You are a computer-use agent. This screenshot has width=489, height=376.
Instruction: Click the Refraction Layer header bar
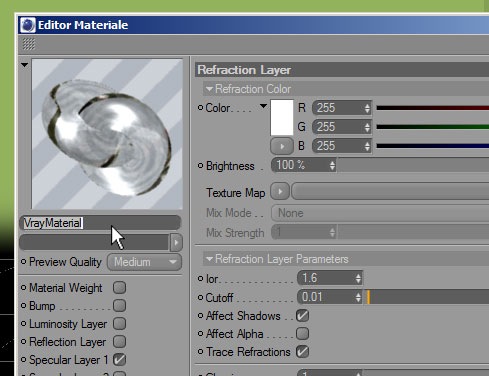[x=342, y=70]
